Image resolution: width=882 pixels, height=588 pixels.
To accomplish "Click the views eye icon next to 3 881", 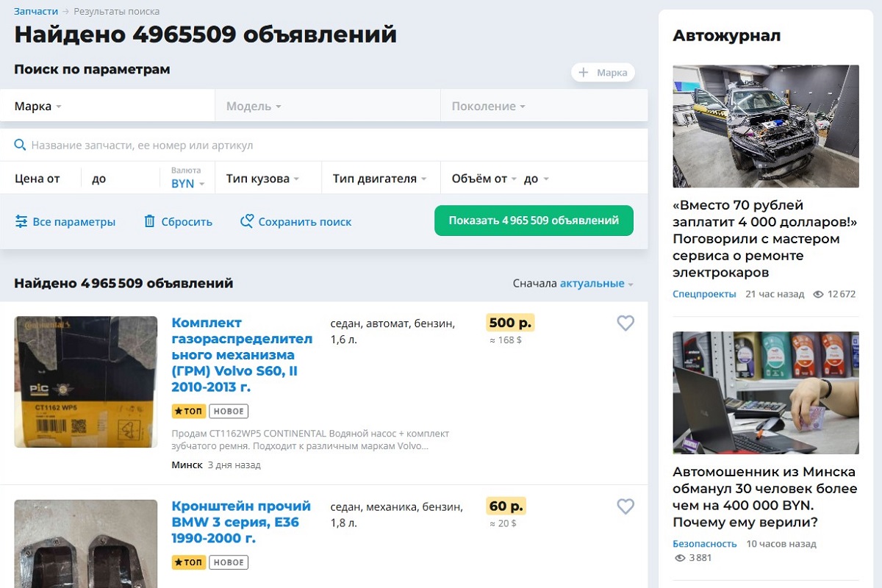I will click(x=680, y=558).
